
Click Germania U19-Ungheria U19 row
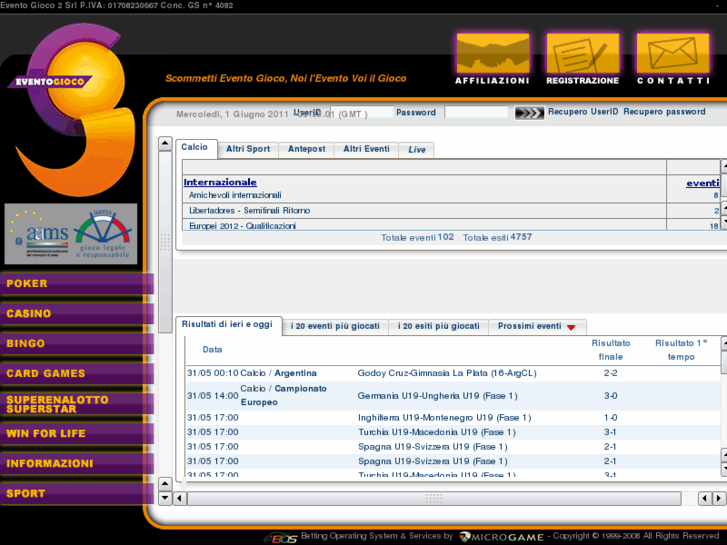tap(453, 396)
